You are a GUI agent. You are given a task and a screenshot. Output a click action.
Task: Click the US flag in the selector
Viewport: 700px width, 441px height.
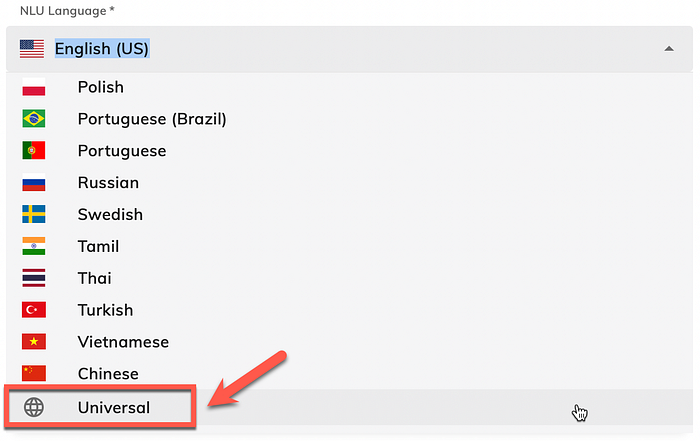32,49
